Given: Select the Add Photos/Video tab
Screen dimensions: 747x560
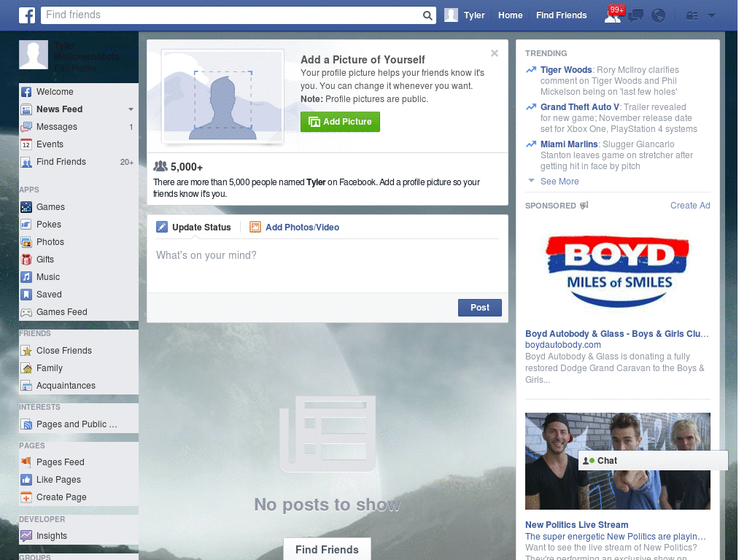Looking at the screenshot, I should point(295,227).
